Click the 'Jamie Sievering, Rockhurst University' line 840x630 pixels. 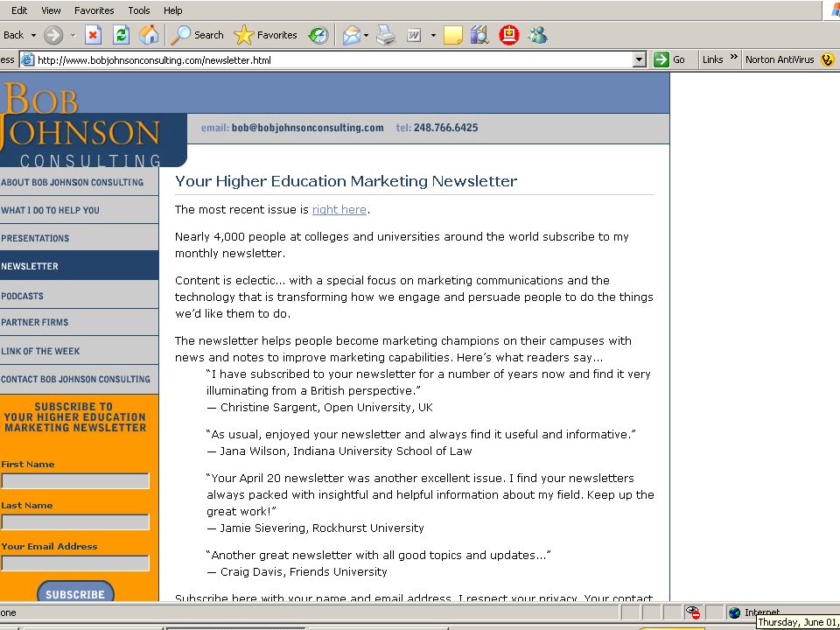point(316,528)
